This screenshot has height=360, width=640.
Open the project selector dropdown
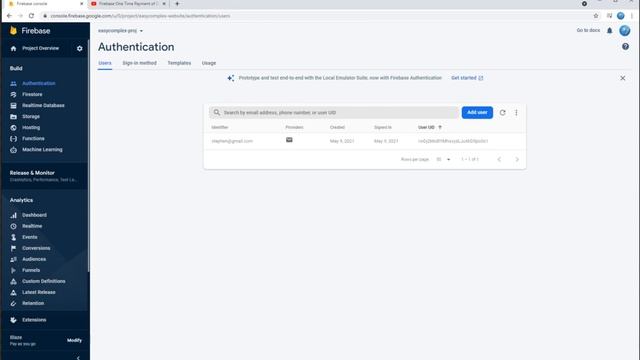[120, 31]
